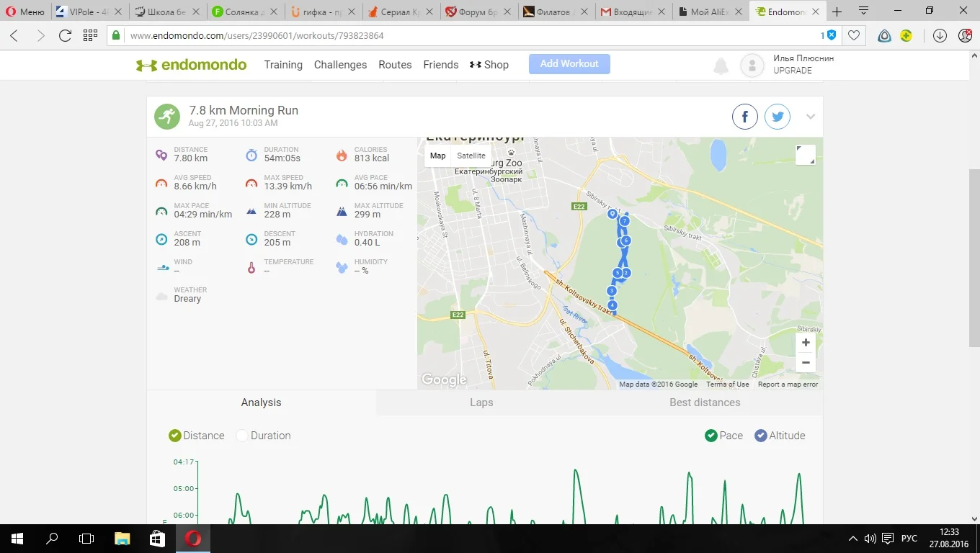Bookmark the page with the heart icon

pos(854,35)
